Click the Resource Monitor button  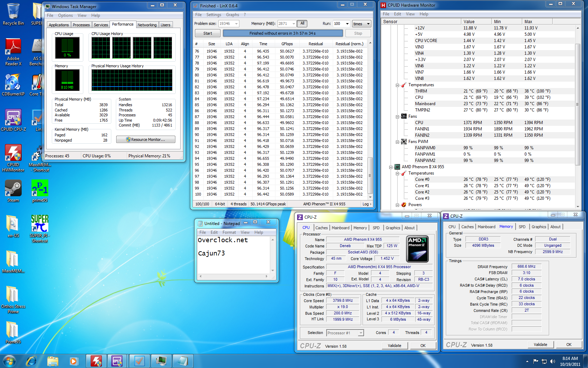click(146, 139)
